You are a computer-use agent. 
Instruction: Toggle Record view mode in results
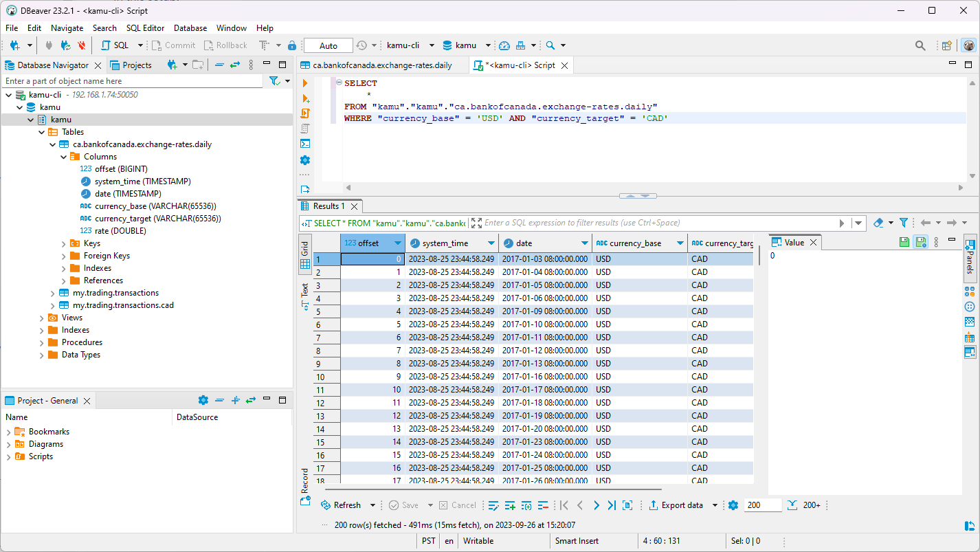click(x=304, y=486)
